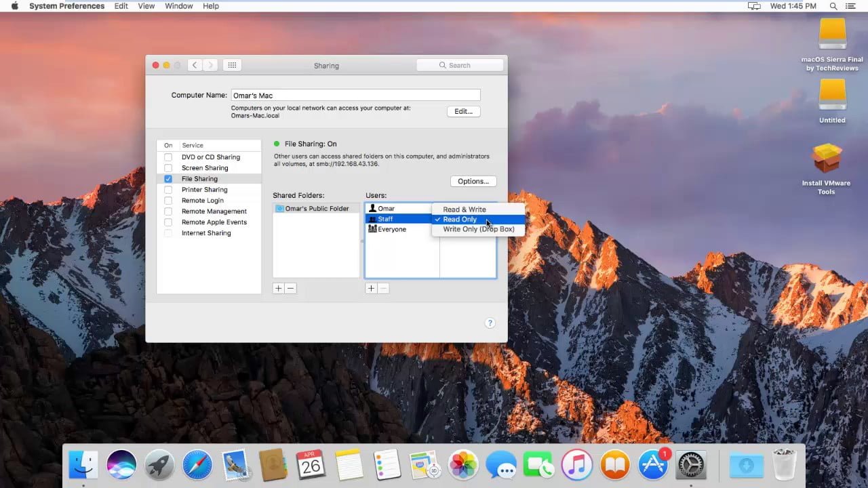Click System Preferences gear in Dock
The image size is (868, 488).
(691, 465)
